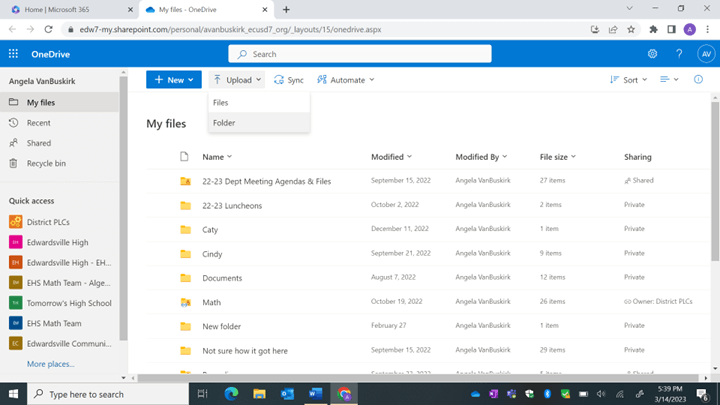Open Recycle bin in the sidebar
The height and width of the screenshot is (405, 720).
(46, 163)
